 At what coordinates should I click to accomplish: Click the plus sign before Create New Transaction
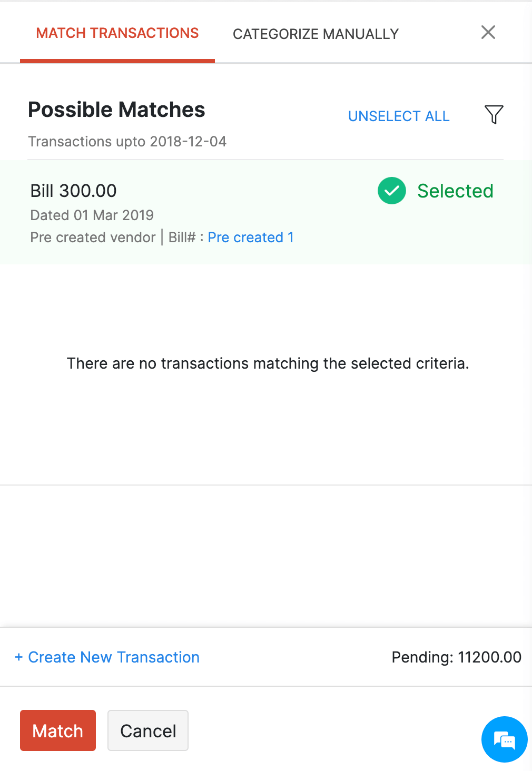point(19,657)
